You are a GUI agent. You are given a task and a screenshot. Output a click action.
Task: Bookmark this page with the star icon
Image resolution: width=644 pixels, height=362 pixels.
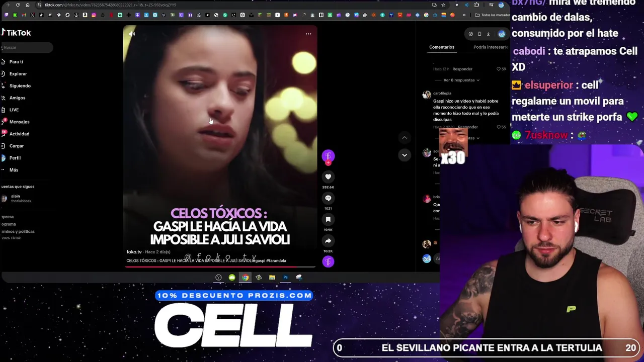tap(443, 5)
